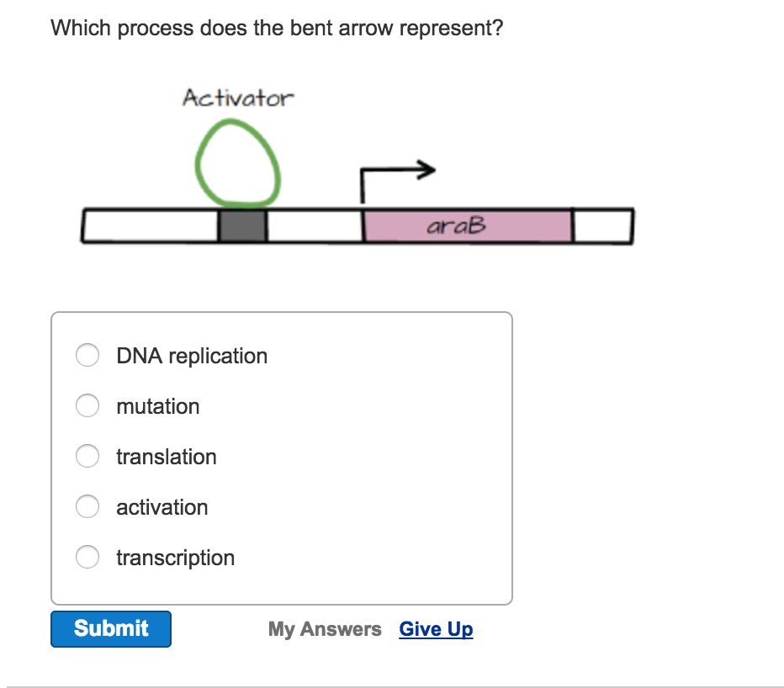
Task: Click the blue Submit button
Action: [110, 628]
